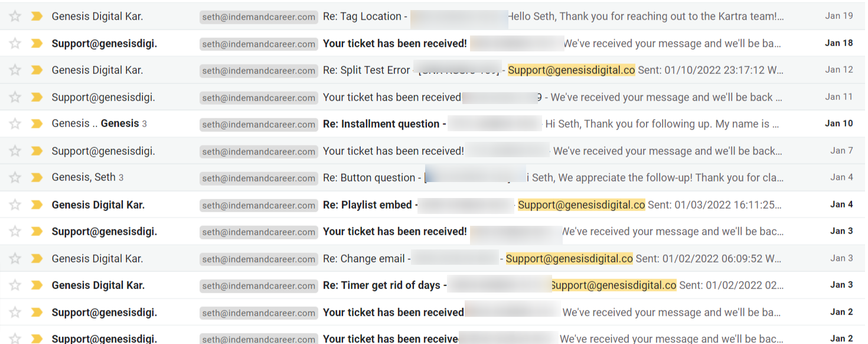Open the Re: Split Test Error email
868x344 pixels.
tap(366, 70)
